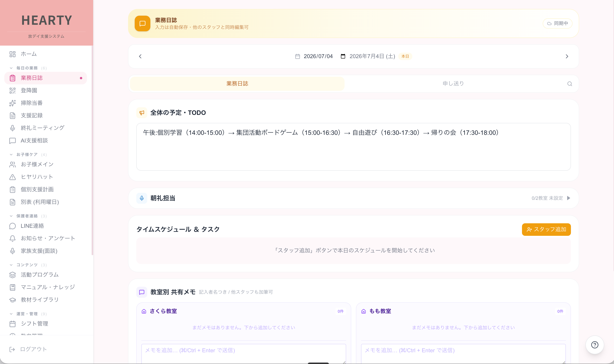Click the sidebar vertical scrollbar
Screen dimensions: 614x364
pos(92,150)
